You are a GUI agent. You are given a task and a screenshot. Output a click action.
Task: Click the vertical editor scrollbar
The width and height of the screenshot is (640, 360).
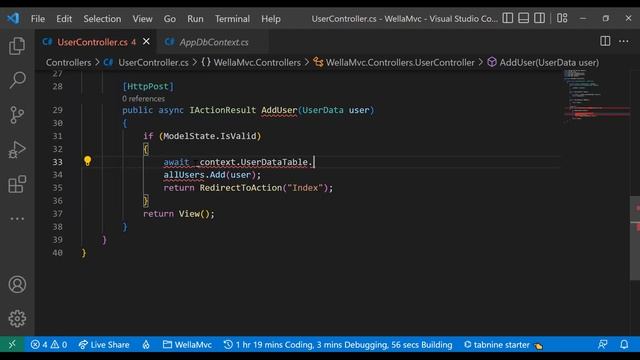pos(635,238)
